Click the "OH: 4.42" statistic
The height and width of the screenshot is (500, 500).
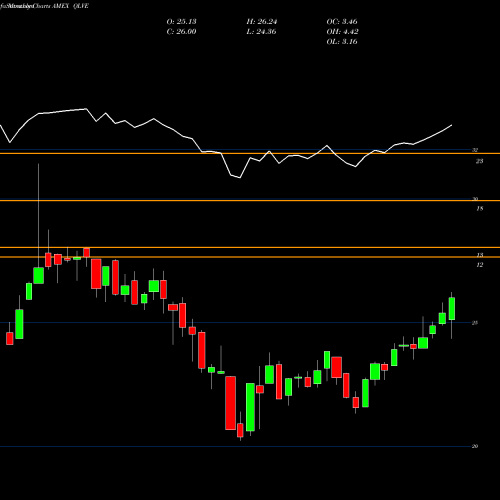pos(342,32)
